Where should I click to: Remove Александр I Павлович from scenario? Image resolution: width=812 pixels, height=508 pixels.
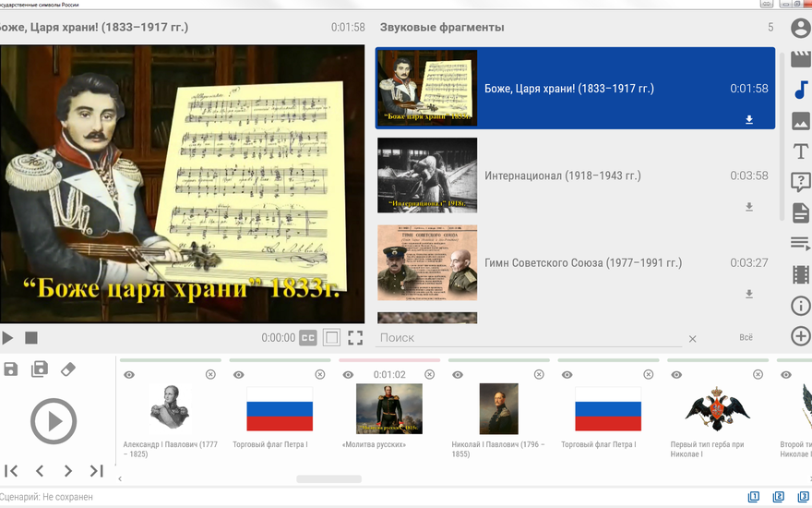click(210, 374)
